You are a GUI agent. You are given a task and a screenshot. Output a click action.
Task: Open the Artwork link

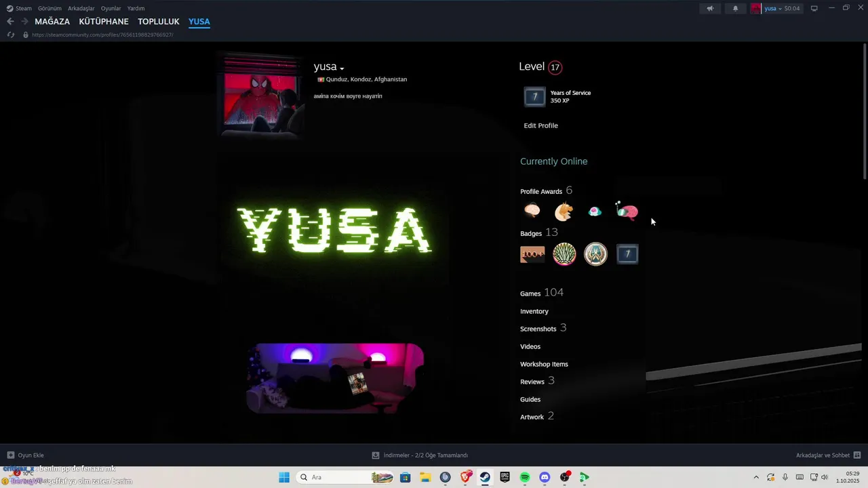(x=537, y=416)
